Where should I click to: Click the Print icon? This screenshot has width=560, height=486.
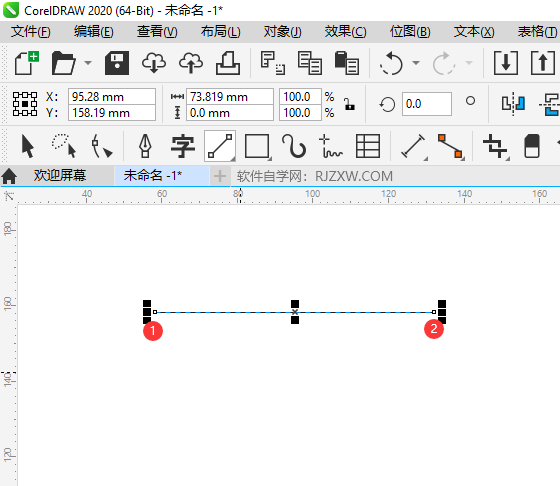click(x=228, y=63)
